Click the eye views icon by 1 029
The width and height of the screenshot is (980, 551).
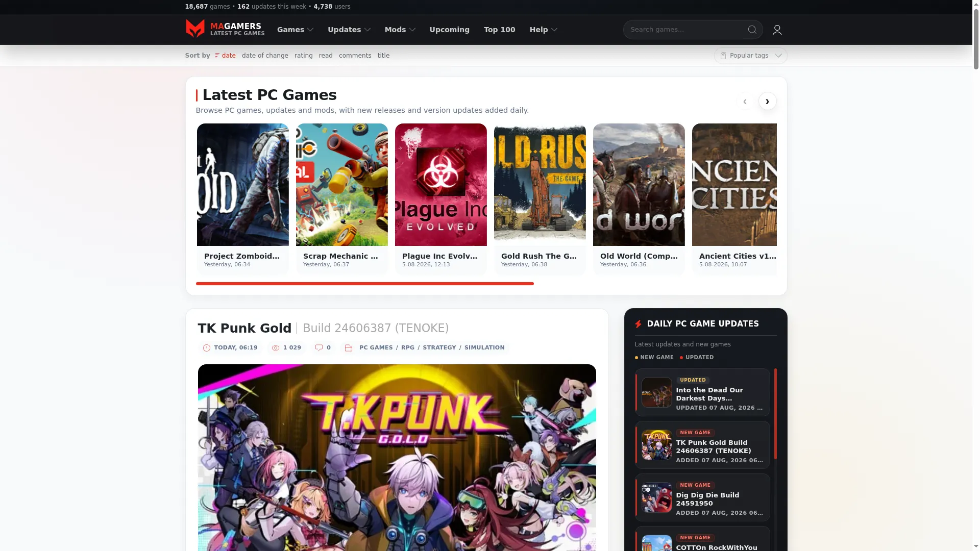276,348
